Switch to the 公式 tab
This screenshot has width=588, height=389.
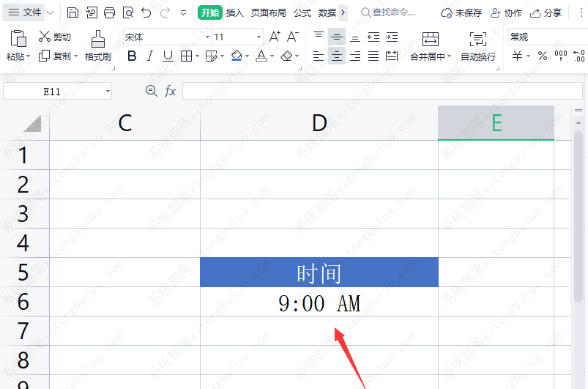click(x=302, y=12)
